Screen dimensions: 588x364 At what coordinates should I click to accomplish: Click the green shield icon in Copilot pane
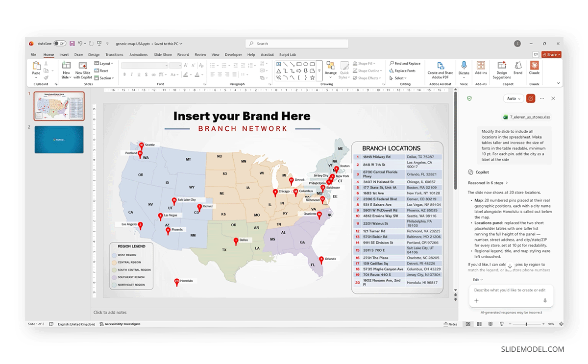469,98
